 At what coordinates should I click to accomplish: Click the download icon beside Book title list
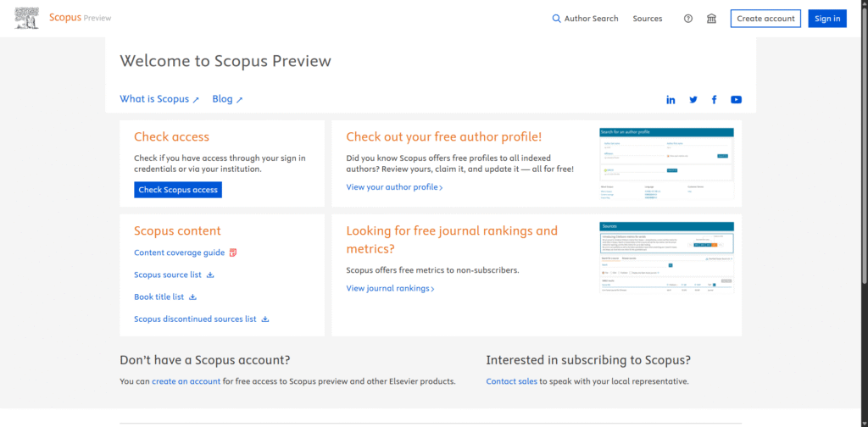point(193,297)
